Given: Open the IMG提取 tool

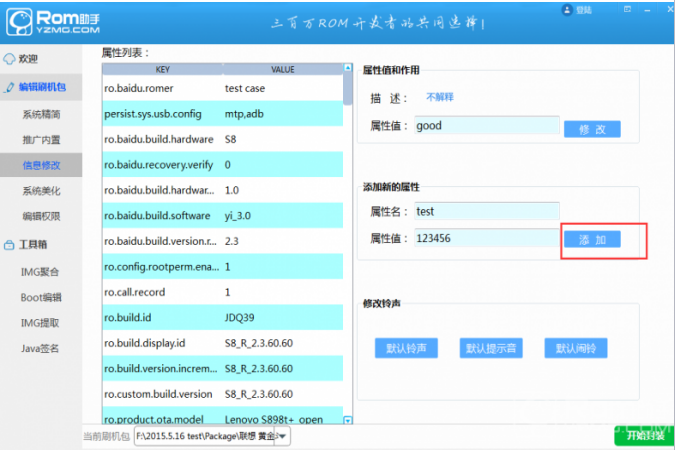Looking at the screenshot, I should [40, 323].
